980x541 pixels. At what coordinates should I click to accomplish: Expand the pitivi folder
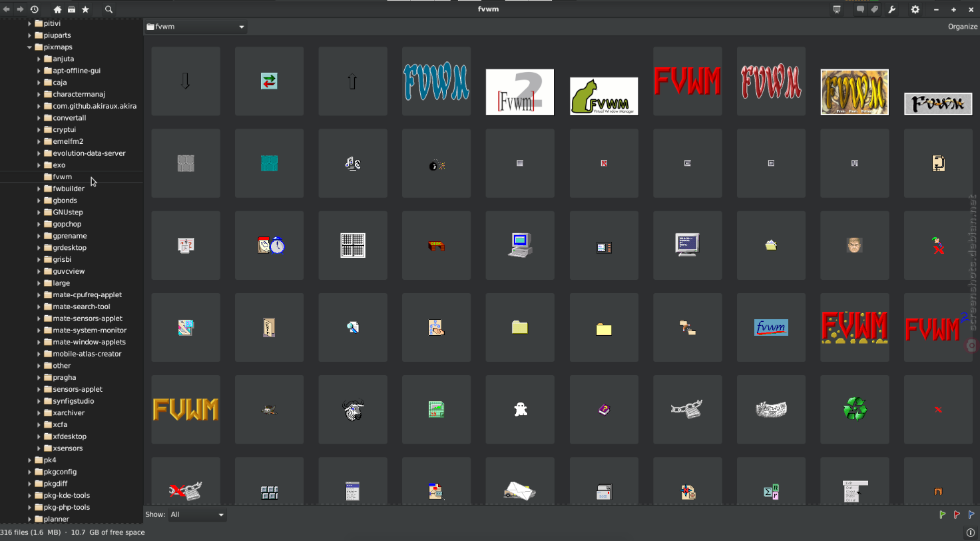(29, 23)
